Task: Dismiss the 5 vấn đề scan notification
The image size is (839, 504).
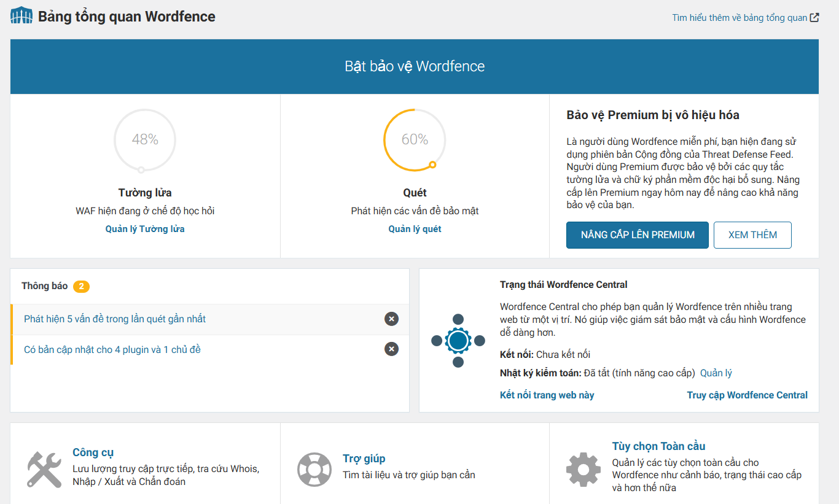Action: (391, 319)
